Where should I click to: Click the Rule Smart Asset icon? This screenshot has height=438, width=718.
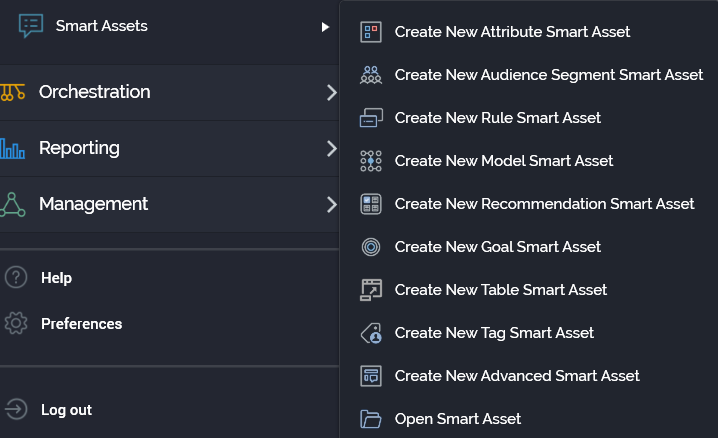click(371, 118)
